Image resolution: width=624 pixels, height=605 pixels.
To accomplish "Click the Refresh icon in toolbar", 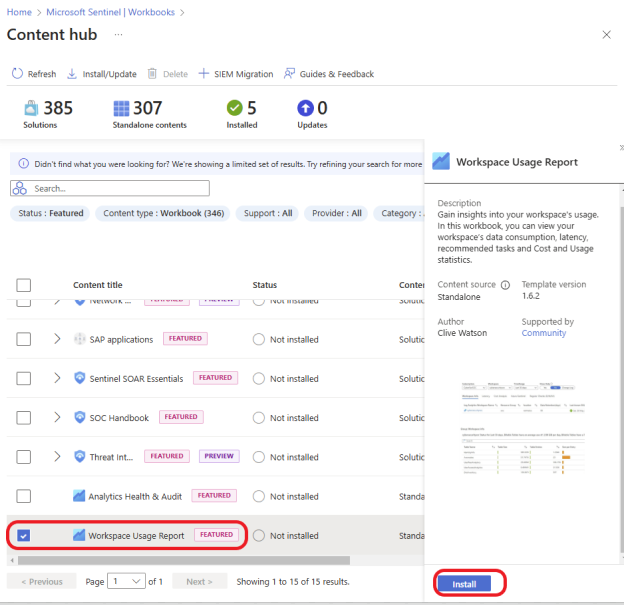I will point(17,74).
